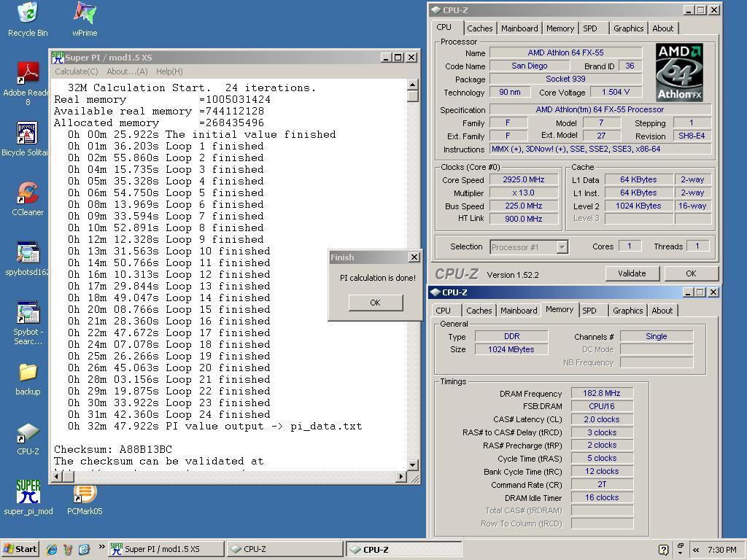
Task: Switch to Caches tab in top CPU-Z
Action: click(x=480, y=28)
